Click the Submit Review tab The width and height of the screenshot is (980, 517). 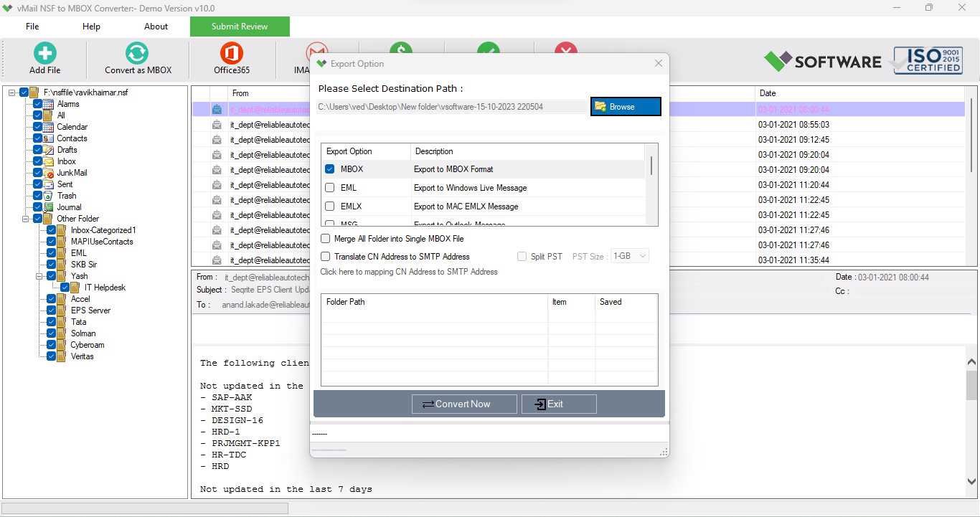(240, 27)
